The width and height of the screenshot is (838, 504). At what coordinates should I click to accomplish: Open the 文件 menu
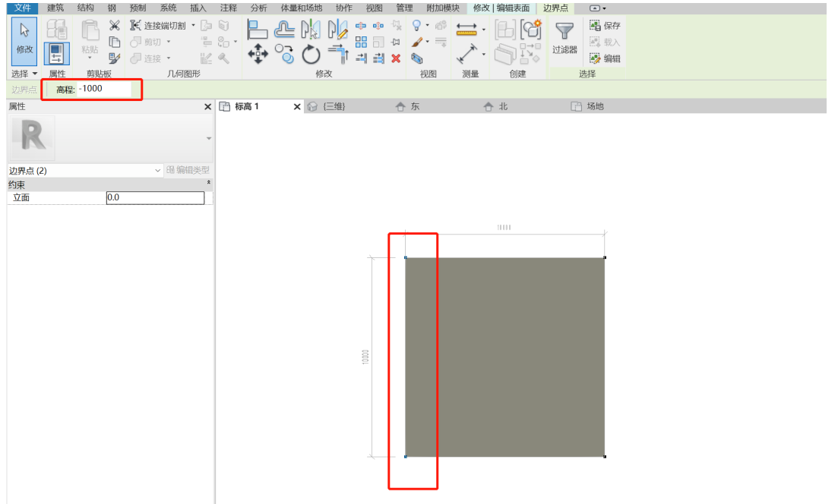(x=23, y=8)
